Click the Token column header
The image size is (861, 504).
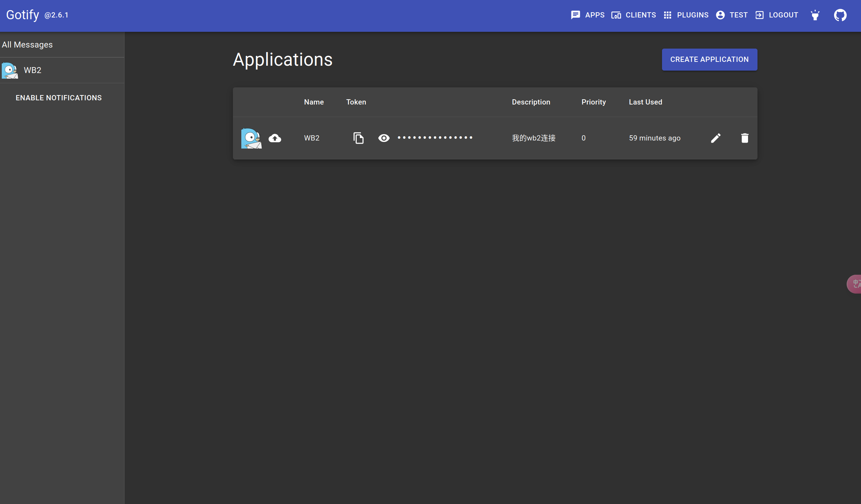tap(356, 102)
